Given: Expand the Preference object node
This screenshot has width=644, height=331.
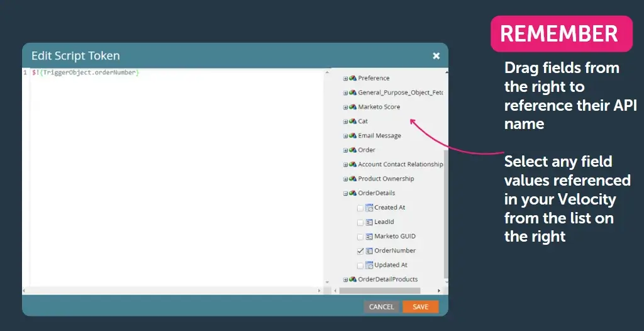Looking at the screenshot, I should [345, 78].
